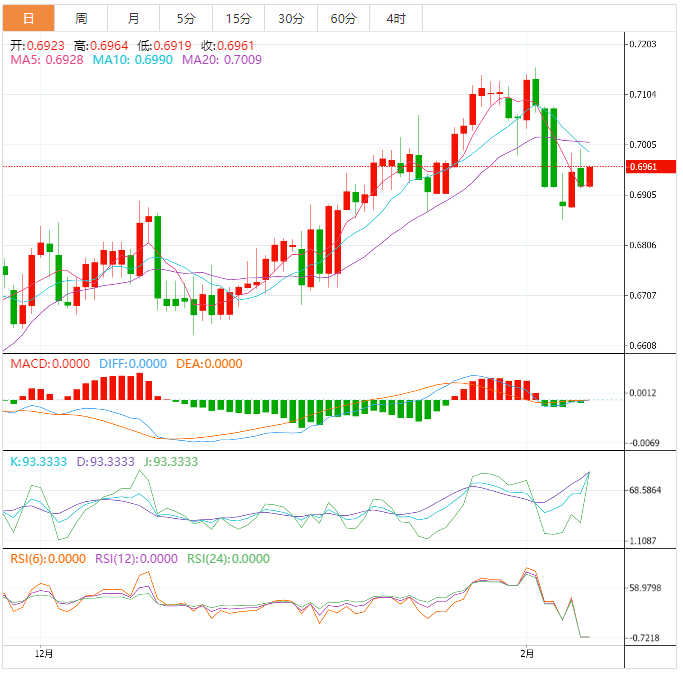Click the 1.1087 KDJ axis label
The height and width of the screenshot is (679, 683).
643,541
